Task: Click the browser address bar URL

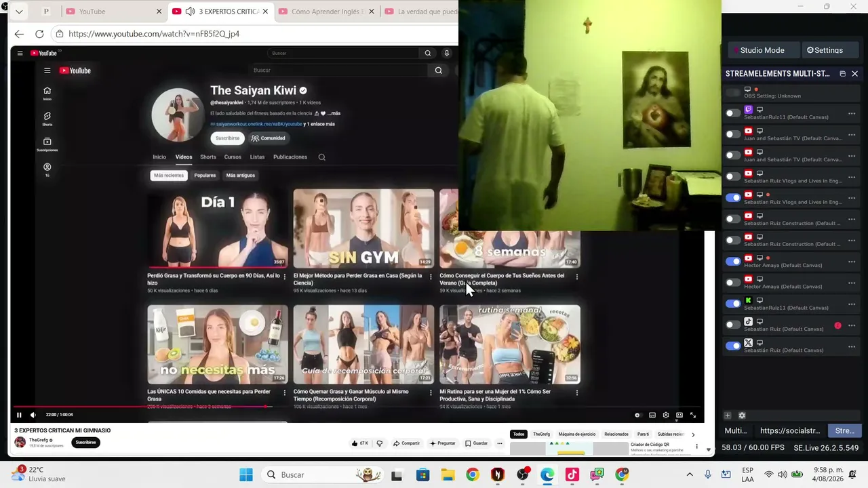Action: (154, 34)
